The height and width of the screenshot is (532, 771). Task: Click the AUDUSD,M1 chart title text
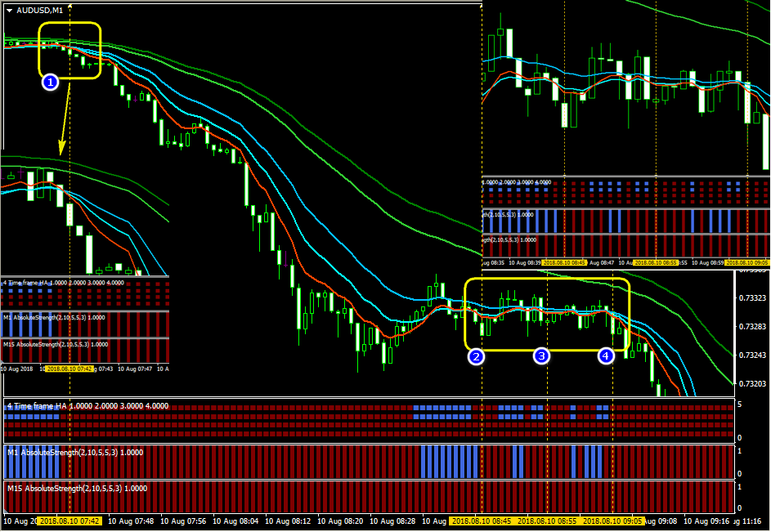[40, 10]
